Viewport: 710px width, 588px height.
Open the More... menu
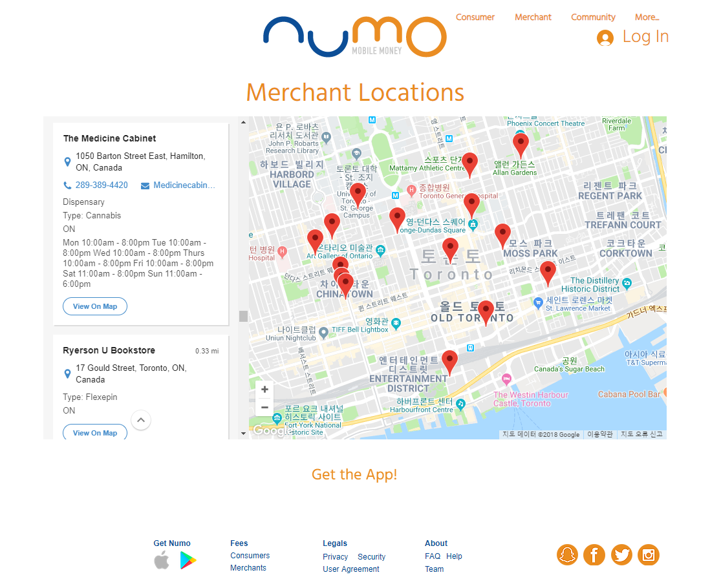tap(647, 17)
